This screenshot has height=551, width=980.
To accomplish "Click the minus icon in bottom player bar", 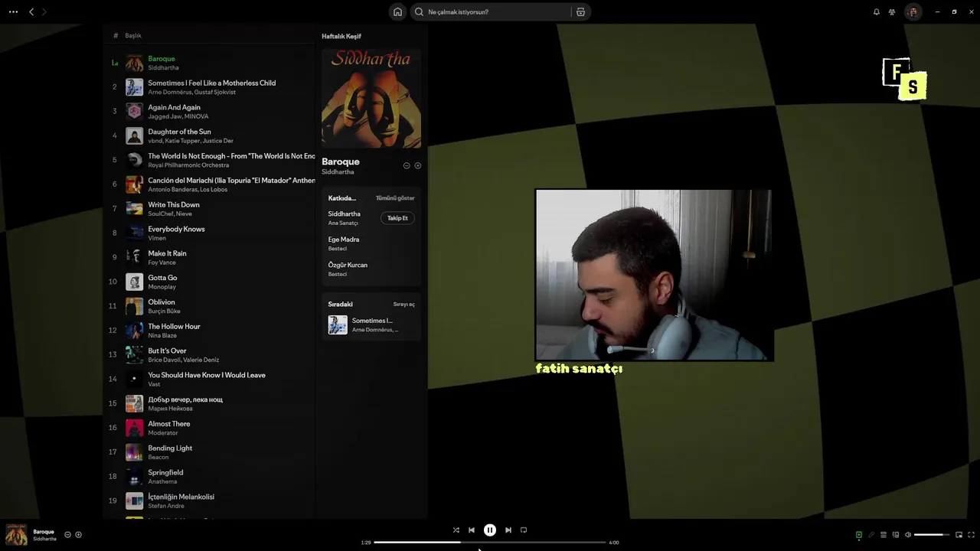I will (x=67, y=535).
